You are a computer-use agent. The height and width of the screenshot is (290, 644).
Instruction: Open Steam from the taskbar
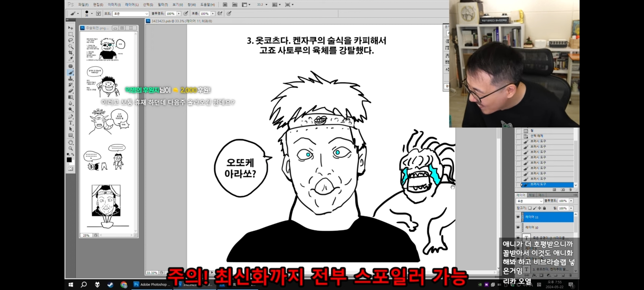click(x=110, y=284)
